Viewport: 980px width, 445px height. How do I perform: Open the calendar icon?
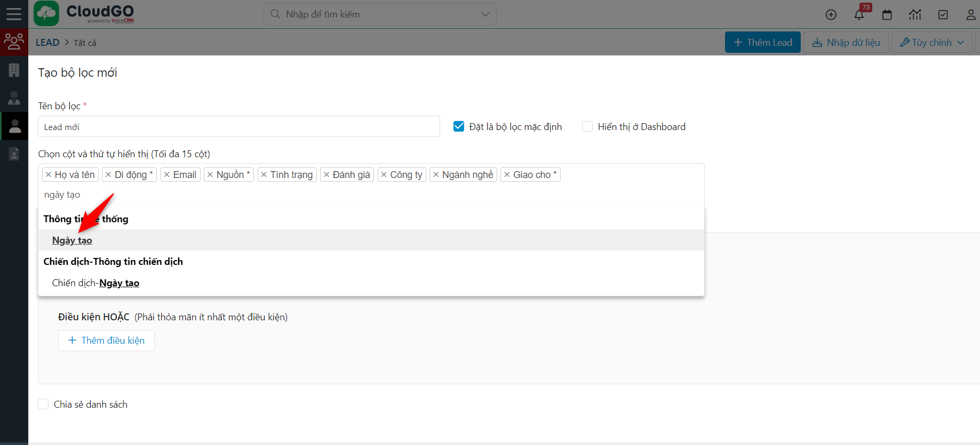click(x=887, y=15)
